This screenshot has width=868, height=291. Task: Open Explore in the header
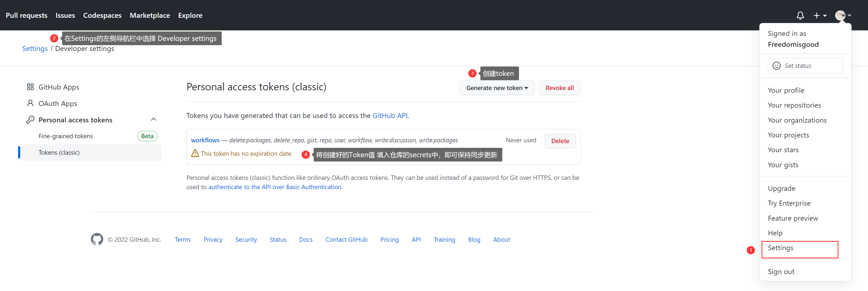tap(191, 16)
